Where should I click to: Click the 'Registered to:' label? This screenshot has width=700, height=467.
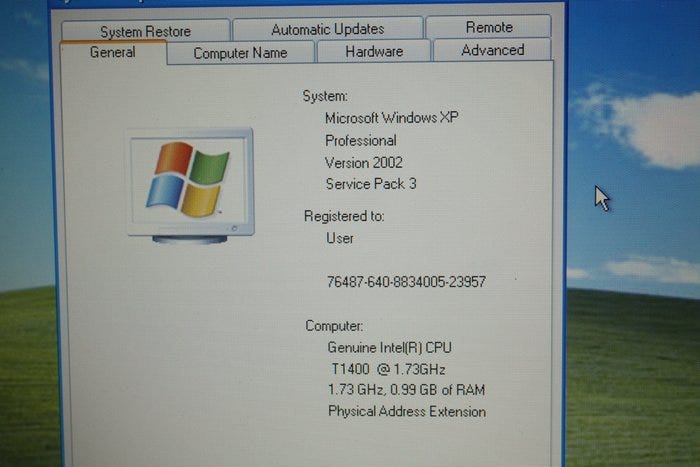[344, 216]
